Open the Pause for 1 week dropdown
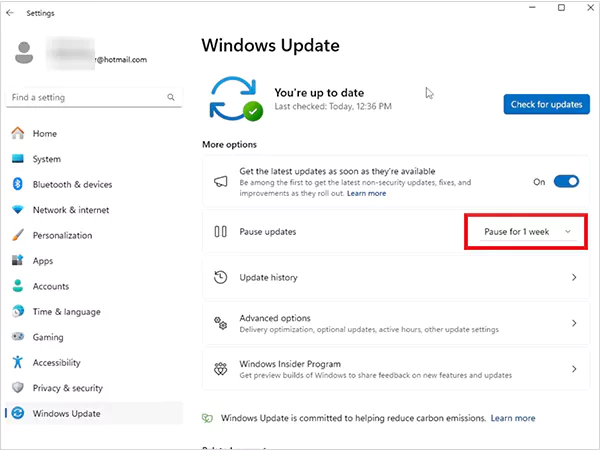 pos(528,232)
